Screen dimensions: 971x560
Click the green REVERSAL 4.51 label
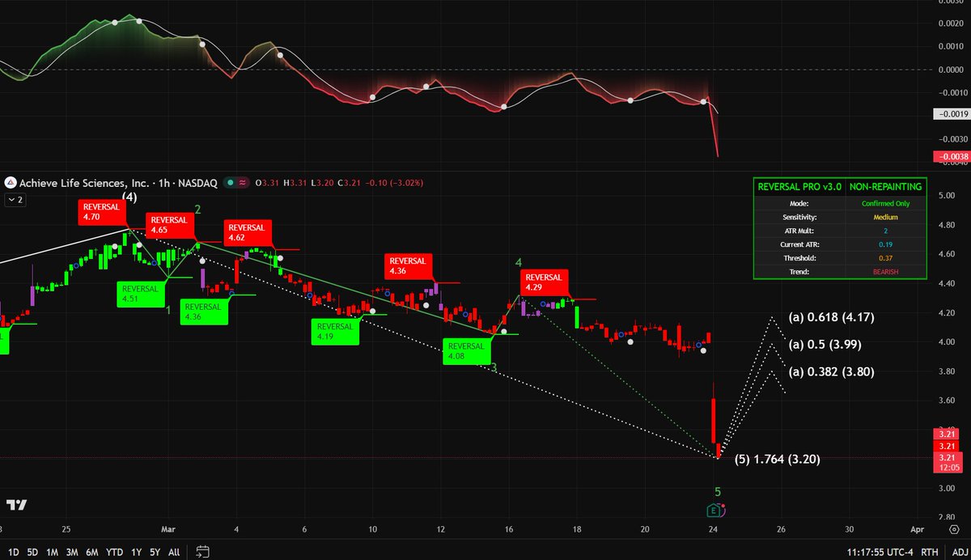point(139,293)
